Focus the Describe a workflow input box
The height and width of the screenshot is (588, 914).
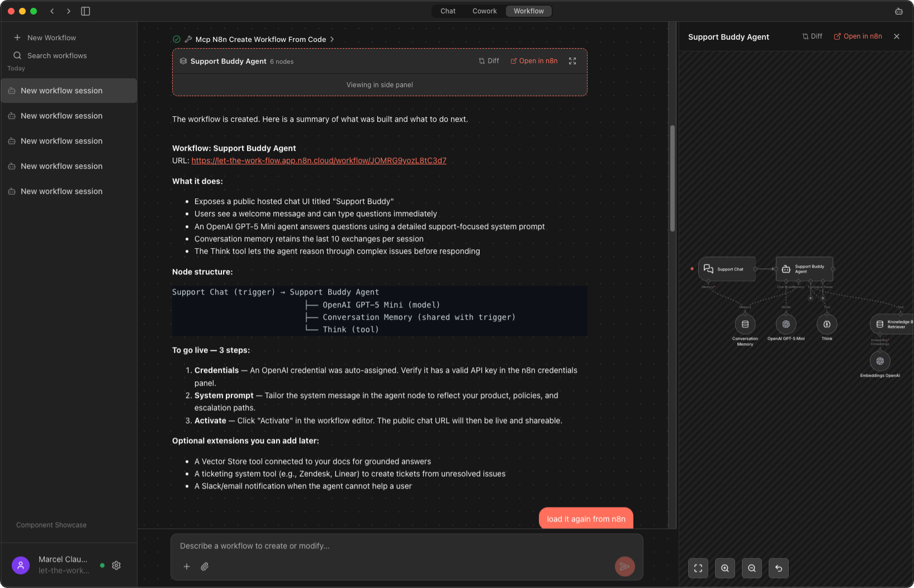click(406, 546)
